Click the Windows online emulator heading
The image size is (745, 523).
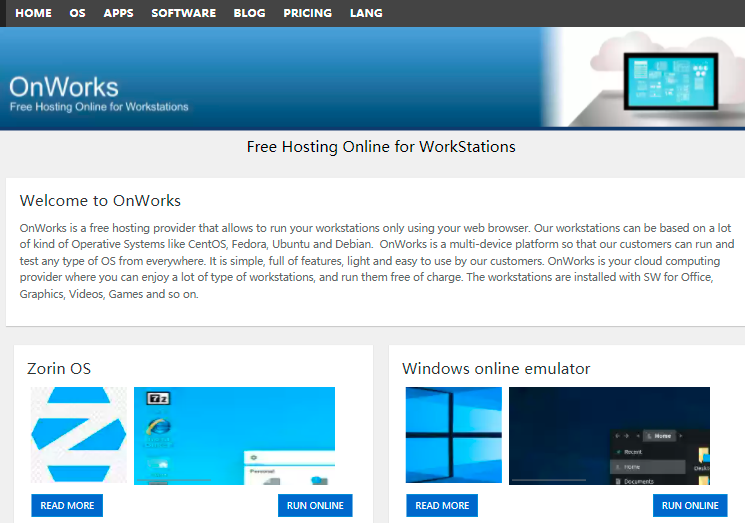coord(496,369)
